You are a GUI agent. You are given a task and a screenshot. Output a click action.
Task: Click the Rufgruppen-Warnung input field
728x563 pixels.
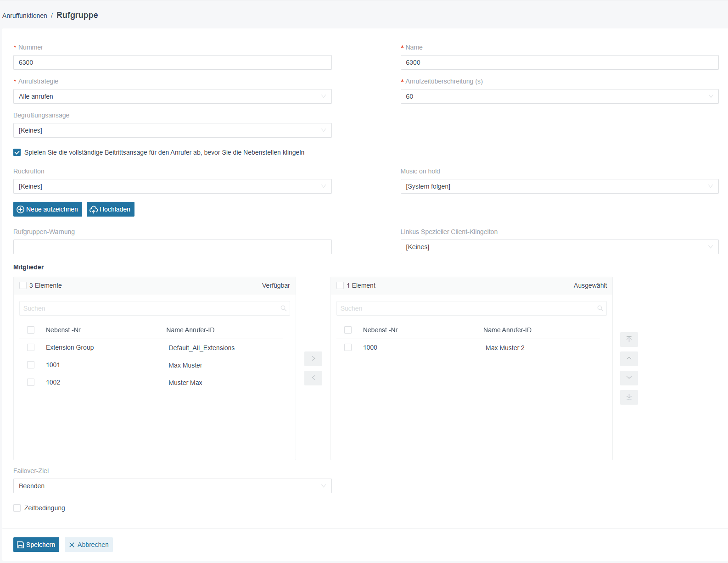(173, 247)
